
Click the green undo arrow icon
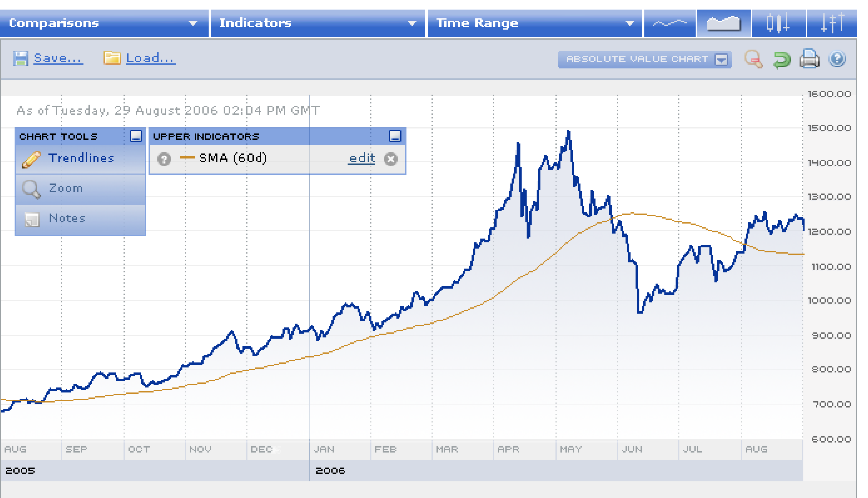(x=781, y=59)
